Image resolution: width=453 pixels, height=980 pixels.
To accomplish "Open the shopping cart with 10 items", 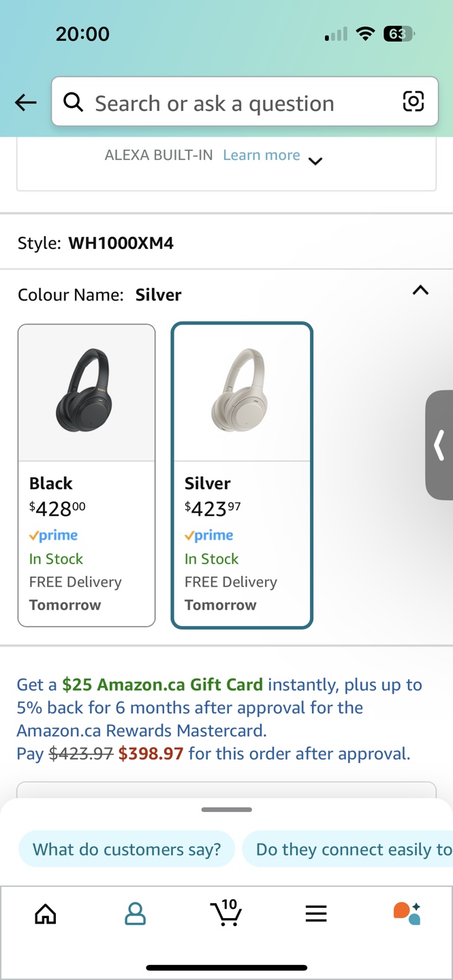I will 226,913.
